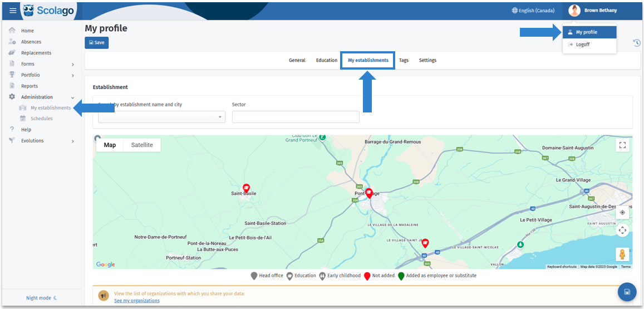Click the globe language icon
644x309 pixels.
click(x=515, y=10)
